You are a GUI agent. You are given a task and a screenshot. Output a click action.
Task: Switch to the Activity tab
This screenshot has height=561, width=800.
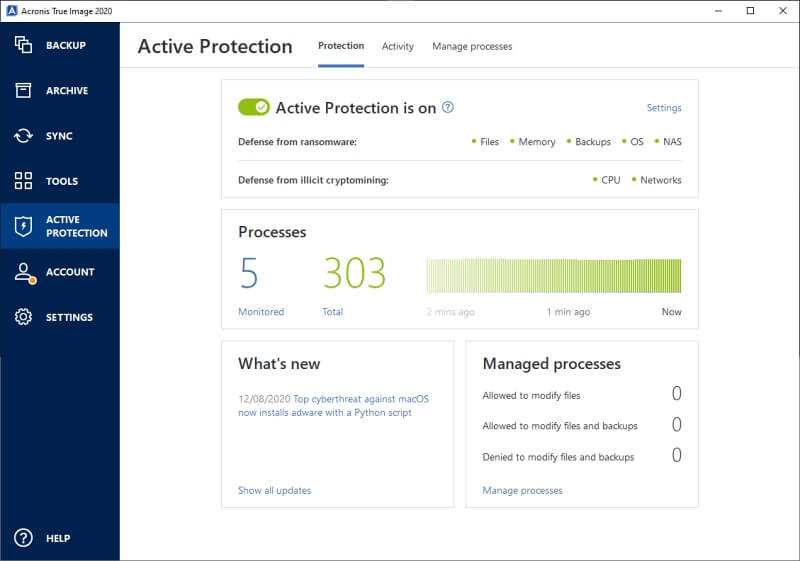pos(397,46)
